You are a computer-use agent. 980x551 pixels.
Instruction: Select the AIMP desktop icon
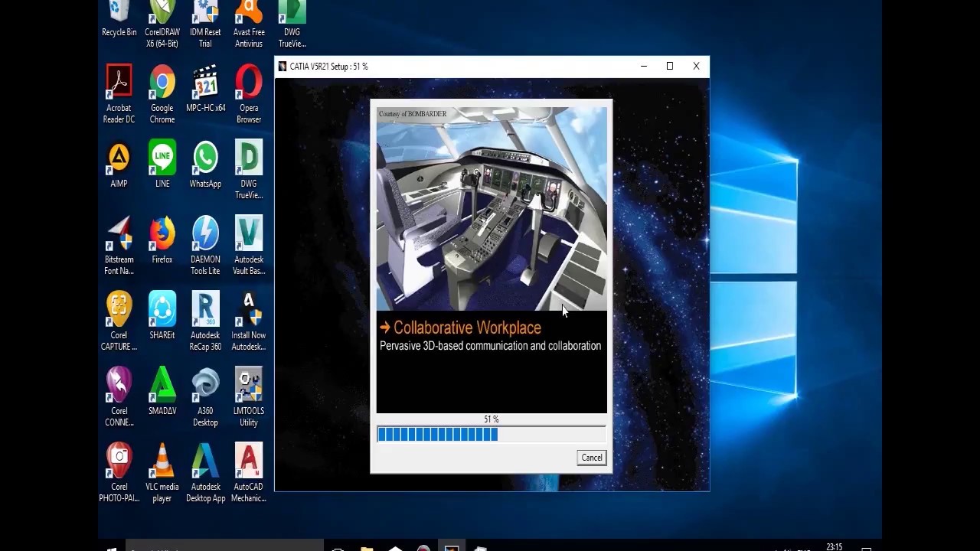pyautogui.click(x=119, y=165)
